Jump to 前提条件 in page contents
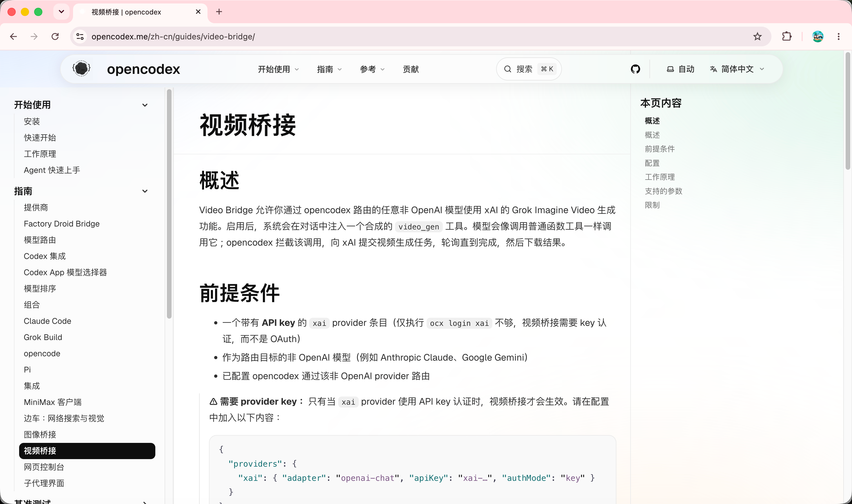Screen dimensions: 852x504 pos(660,149)
